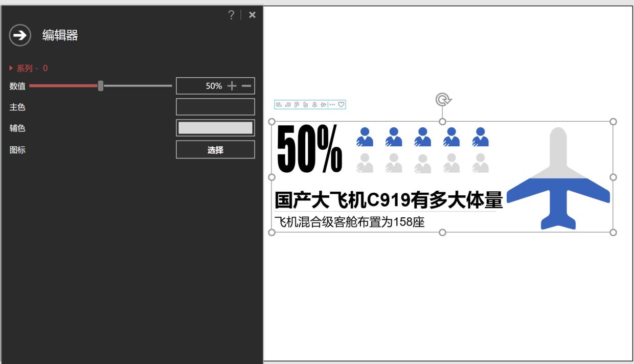Screen dimensions: 634x364
Task: Click the 辅色 label
Action: (17, 128)
